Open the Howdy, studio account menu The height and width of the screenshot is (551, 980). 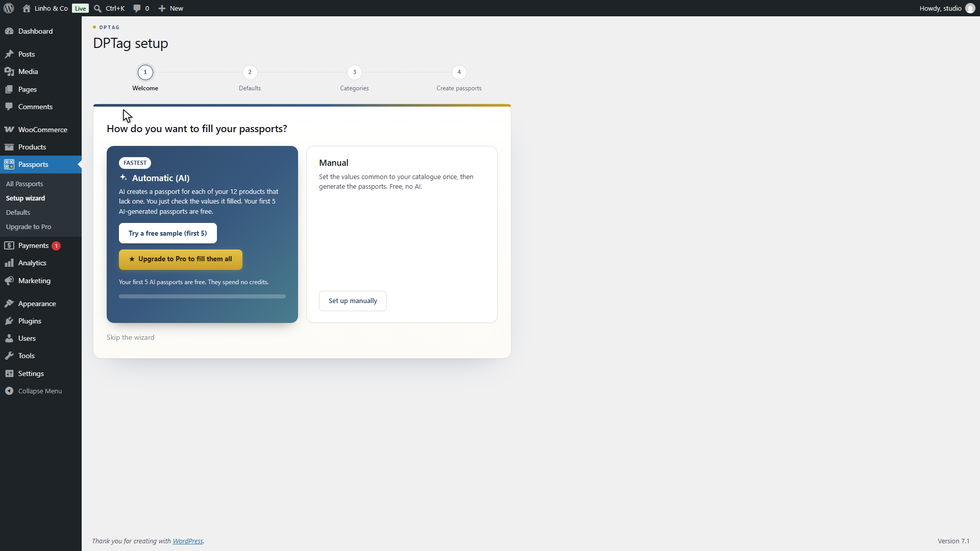tap(947, 8)
